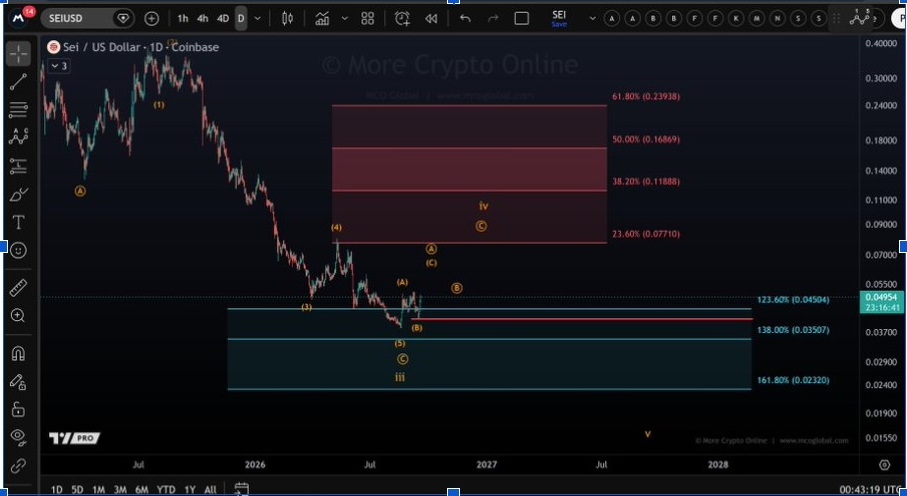Set range to 6M
Image resolution: width=907 pixels, height=496 pixels.
click(x=142, y=490)
